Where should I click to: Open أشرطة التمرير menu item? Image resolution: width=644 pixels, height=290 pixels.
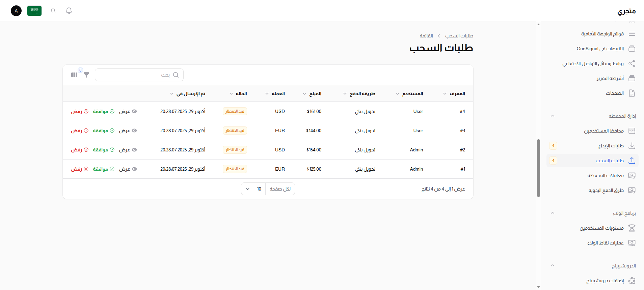[592, 78]
